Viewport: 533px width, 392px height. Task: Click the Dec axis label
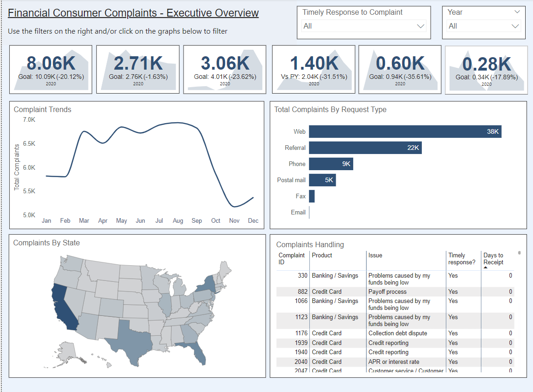pyautogui.click(x=253, y=220)
